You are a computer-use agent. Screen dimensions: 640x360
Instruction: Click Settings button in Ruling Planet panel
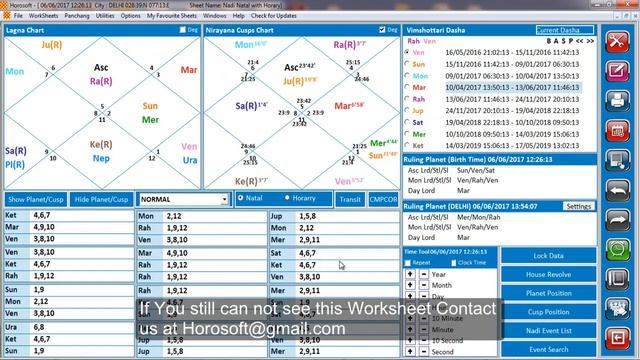click(579, 207)
